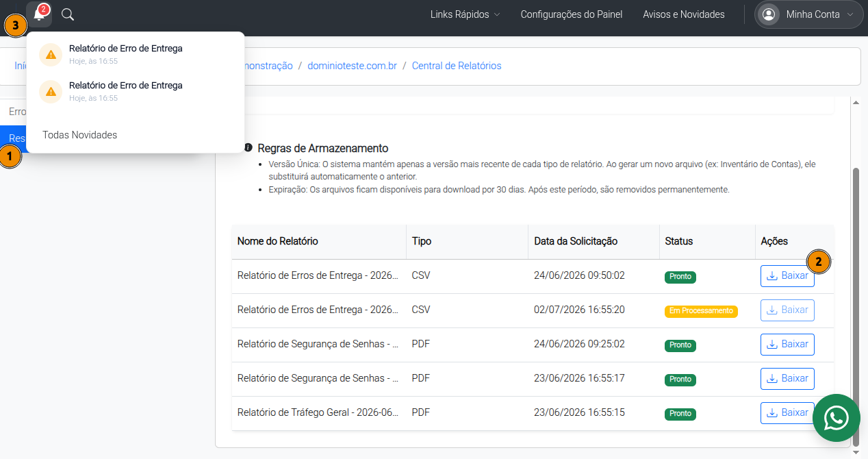Click the Minha Conta user avatar icon
The width and height of the screenshot is (868, 459).
(x=769, y=14)
